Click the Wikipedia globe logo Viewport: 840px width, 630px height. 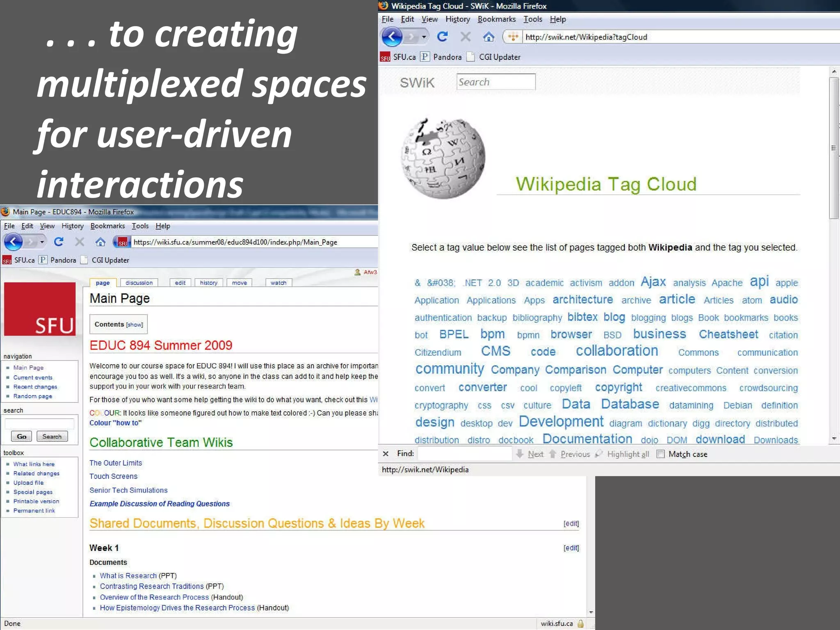click(x=443, y=159)
